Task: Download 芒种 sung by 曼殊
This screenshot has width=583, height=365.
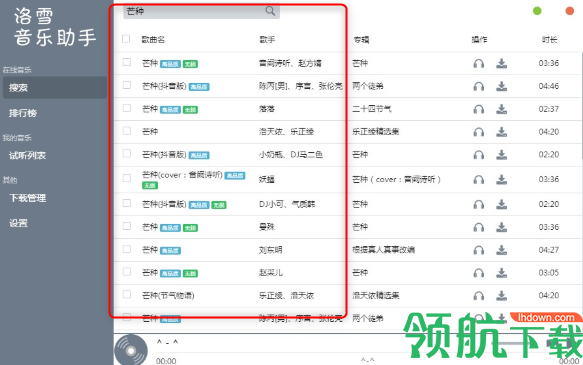Action: [x=502, y=227]
